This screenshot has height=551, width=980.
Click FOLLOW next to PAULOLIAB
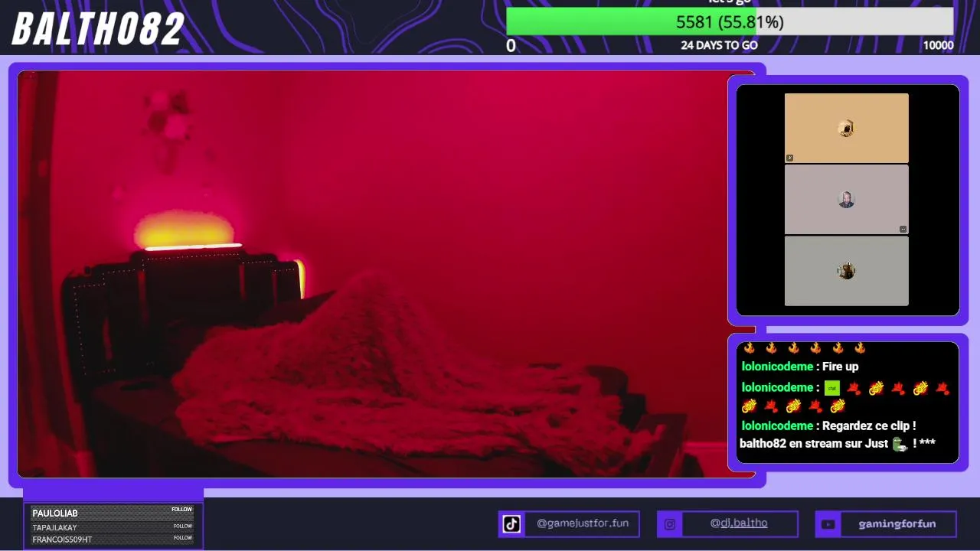coord(181,510)
